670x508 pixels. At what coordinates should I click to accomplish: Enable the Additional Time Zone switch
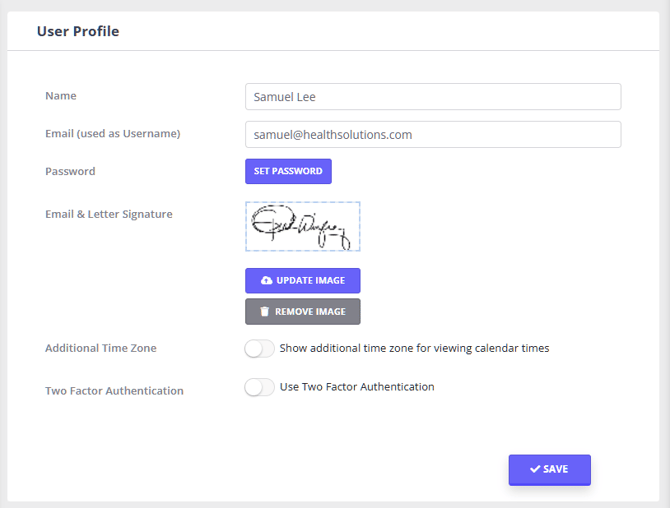[x=259, y=349]
